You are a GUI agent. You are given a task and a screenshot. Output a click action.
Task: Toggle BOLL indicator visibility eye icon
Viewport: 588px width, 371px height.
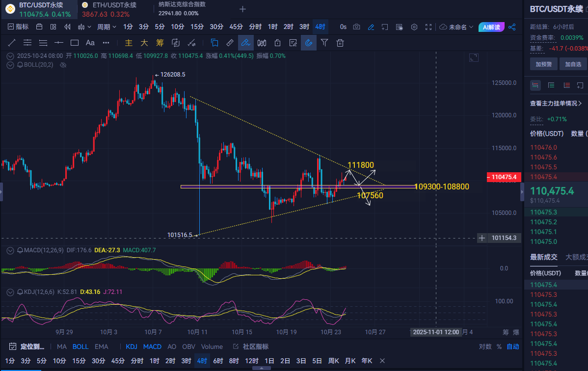(63, 64)
